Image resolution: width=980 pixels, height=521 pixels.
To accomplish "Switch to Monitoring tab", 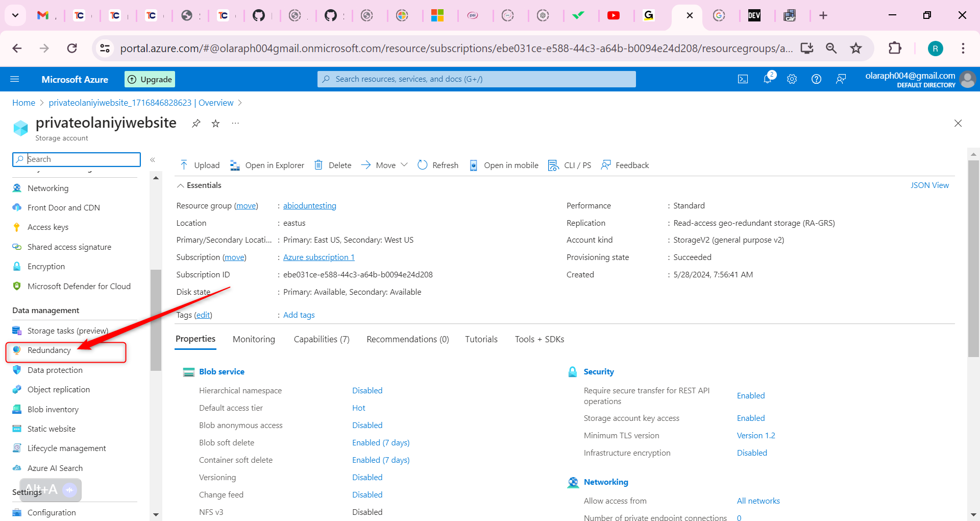I will (x=254, y=339).
